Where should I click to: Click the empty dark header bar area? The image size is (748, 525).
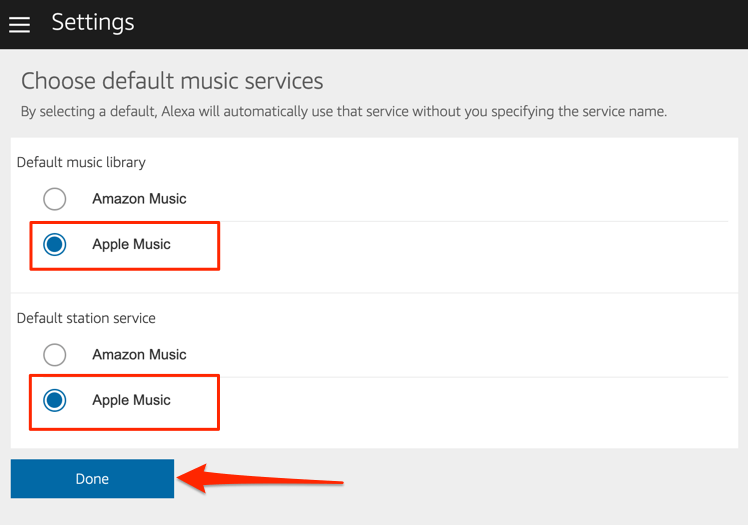tap(450, 24)
